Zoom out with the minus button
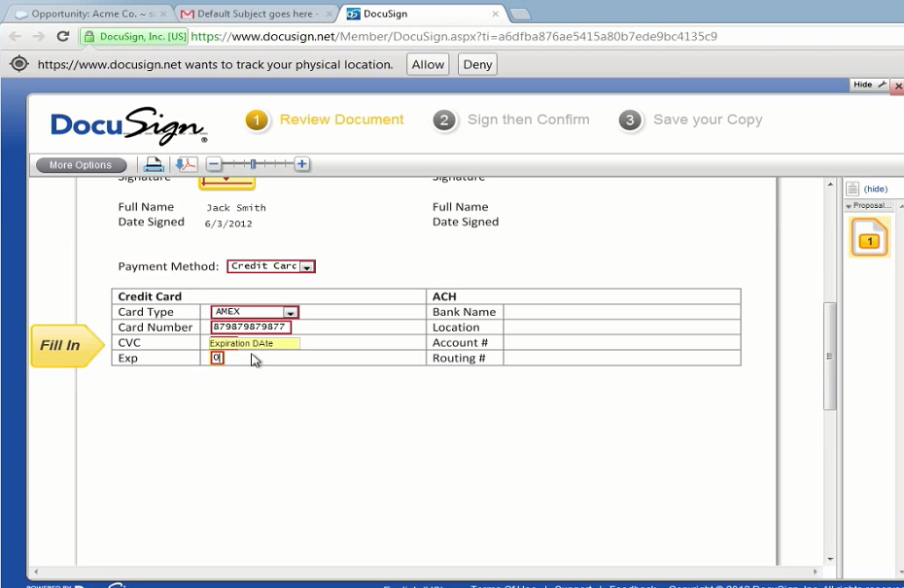Viewport: 904px width, 588px height. 213,164
